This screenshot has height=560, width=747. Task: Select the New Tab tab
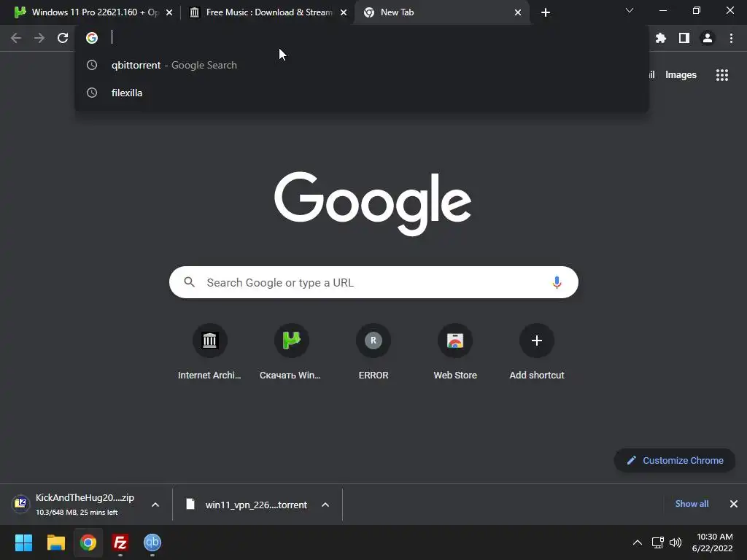point(441,12)
